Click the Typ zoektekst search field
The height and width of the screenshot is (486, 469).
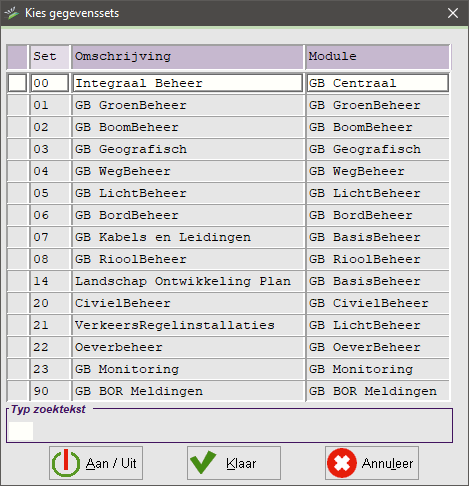pos(21,431)
